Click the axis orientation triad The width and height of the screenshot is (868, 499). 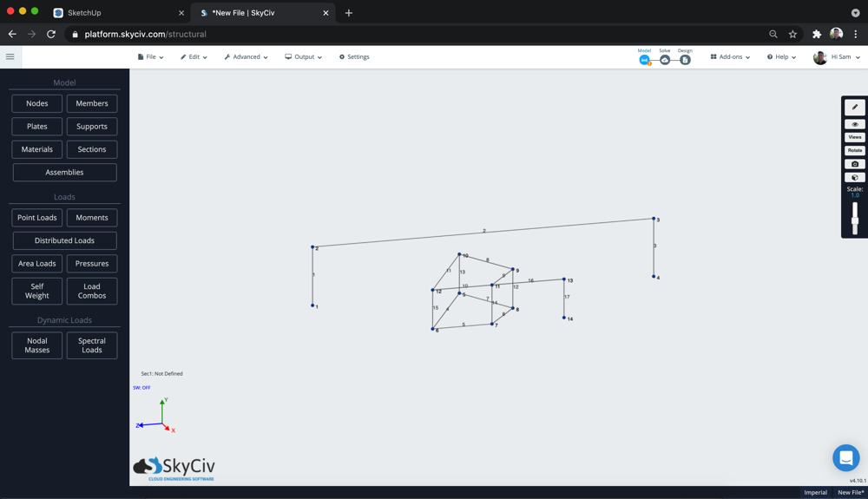pos(155,416)
